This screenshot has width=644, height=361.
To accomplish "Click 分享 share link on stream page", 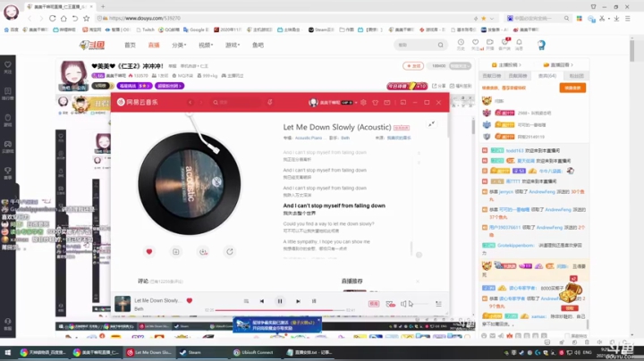I will pos(439,86).
